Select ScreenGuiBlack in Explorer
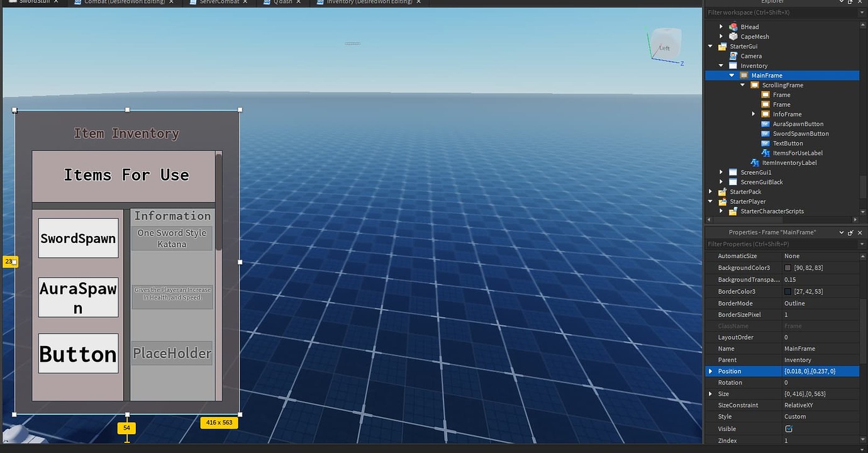 coord(762,182)
